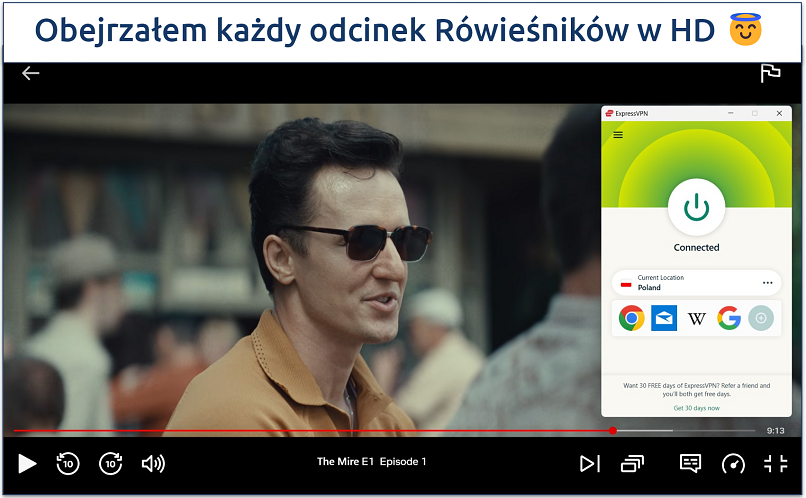806x498 pixels.
Task: Click the Get 30 days now link
Action: [696, 408]
